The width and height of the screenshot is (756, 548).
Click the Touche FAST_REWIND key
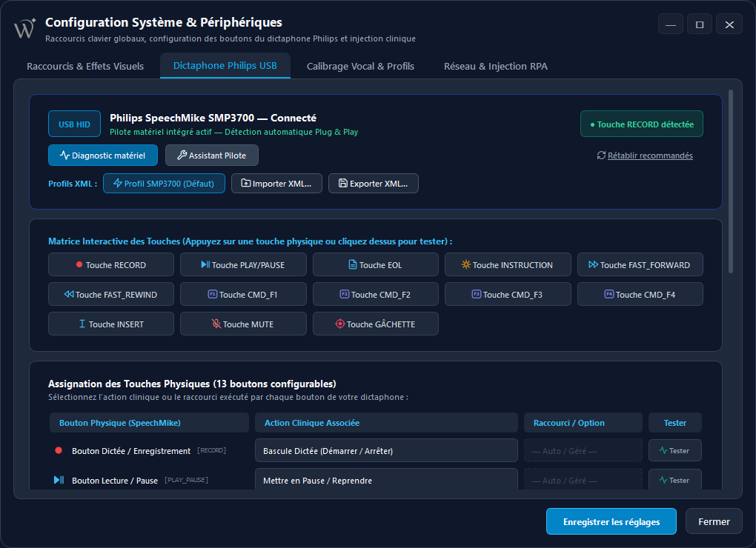click(111, 294)
